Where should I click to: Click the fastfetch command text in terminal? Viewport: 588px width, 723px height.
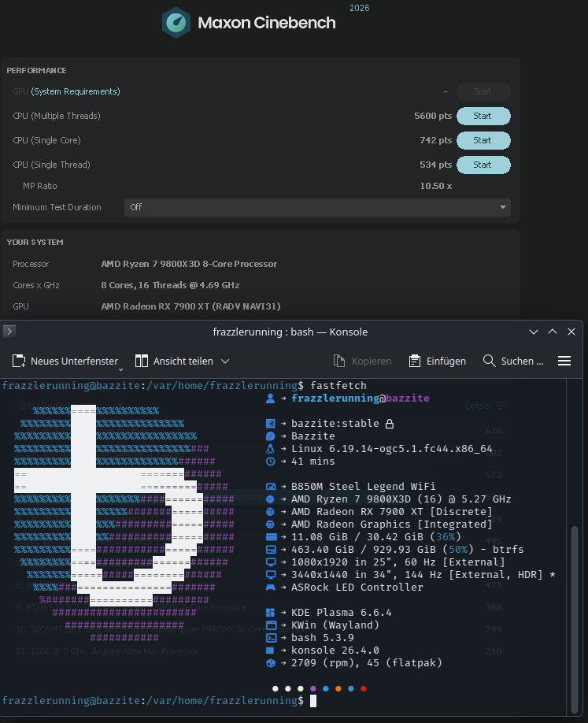338,385
